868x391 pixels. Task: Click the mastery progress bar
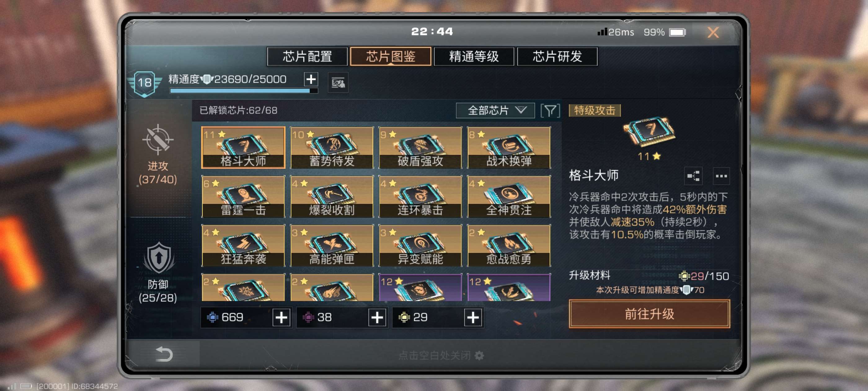click(244, 91)
